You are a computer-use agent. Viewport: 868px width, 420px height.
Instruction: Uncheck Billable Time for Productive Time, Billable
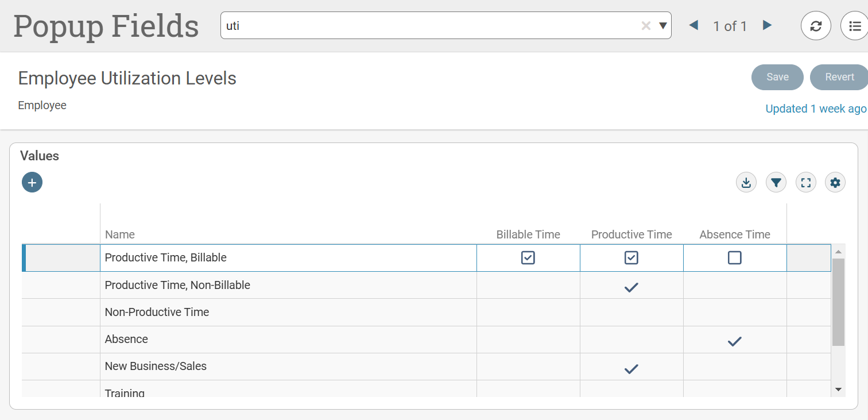[x=528, y=258]
